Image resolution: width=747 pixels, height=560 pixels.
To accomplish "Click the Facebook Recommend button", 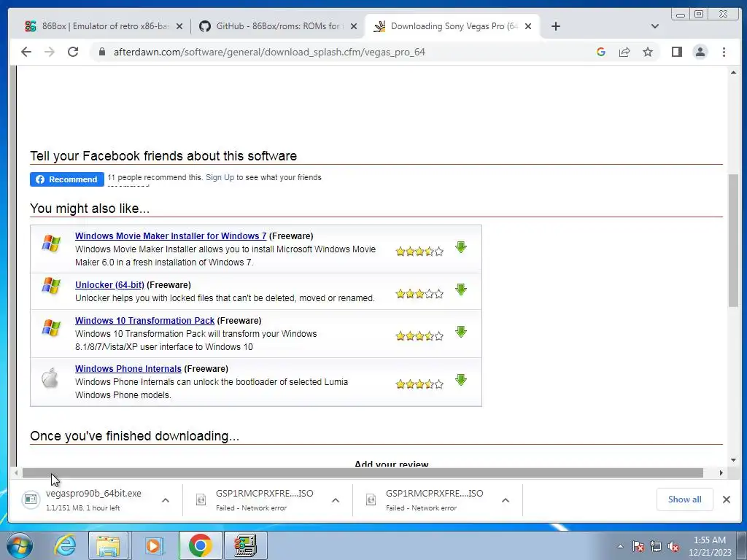I will pyautogui.click(x=66, y=179).
